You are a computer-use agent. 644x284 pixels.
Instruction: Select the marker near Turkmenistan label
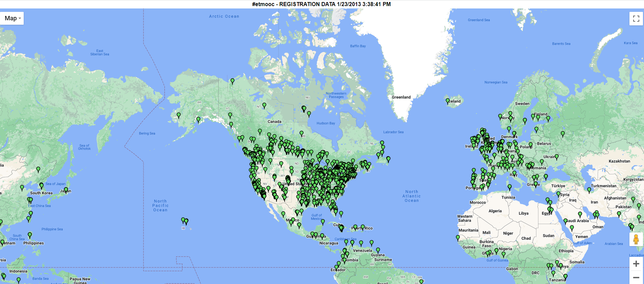point(589,190)
